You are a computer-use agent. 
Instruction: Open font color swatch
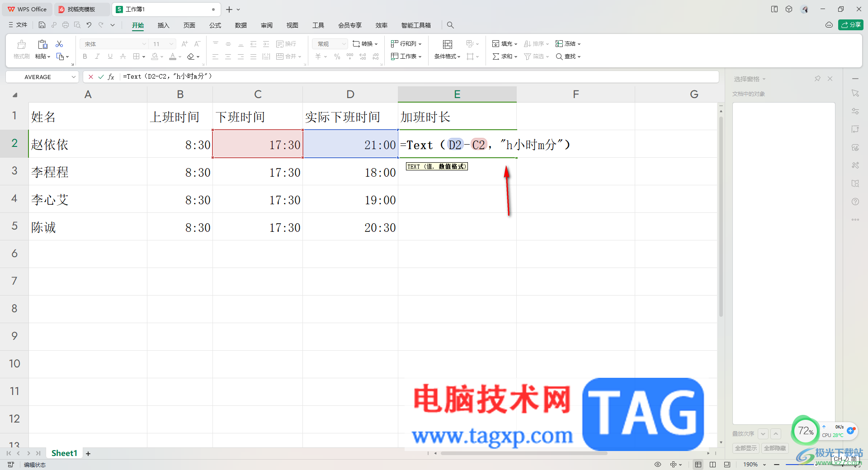(173, 56)
